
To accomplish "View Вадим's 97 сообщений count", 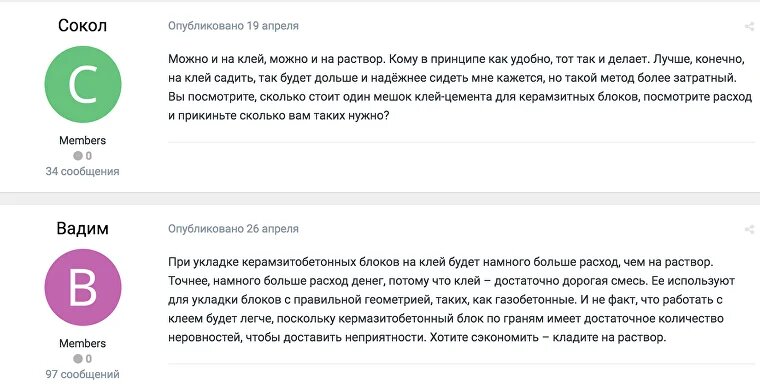I will 82,375.
